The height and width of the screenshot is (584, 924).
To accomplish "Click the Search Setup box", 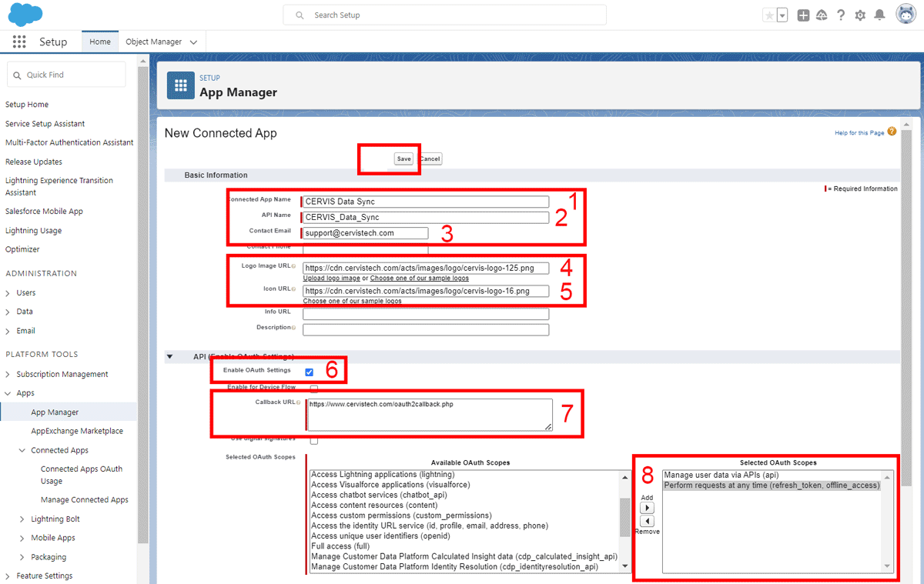I will click(x=445, y=15).
